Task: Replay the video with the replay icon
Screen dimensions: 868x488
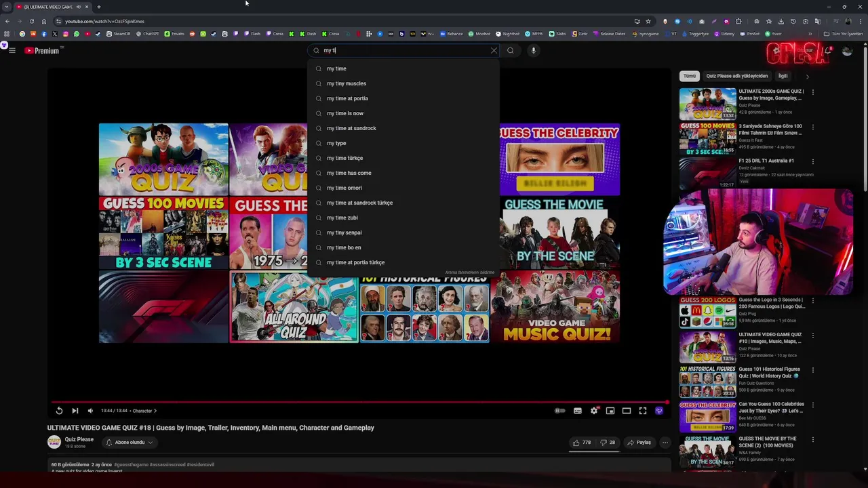Action: [x=59, y=411]
